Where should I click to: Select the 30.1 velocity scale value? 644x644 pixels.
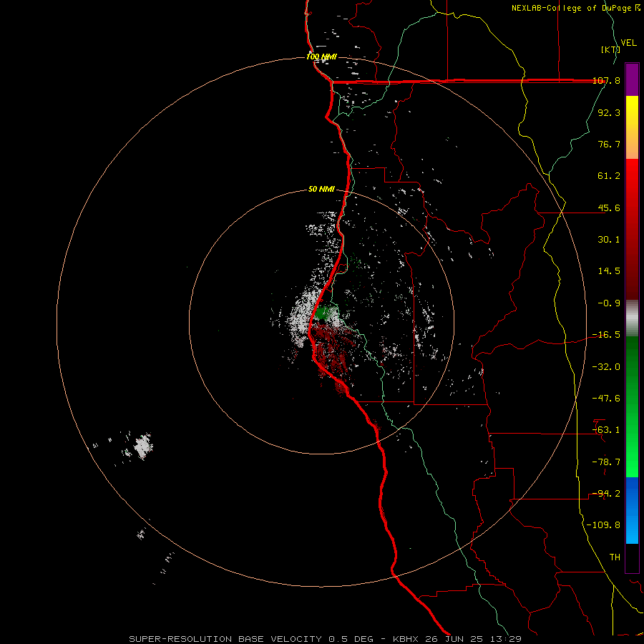pos(609,240)
